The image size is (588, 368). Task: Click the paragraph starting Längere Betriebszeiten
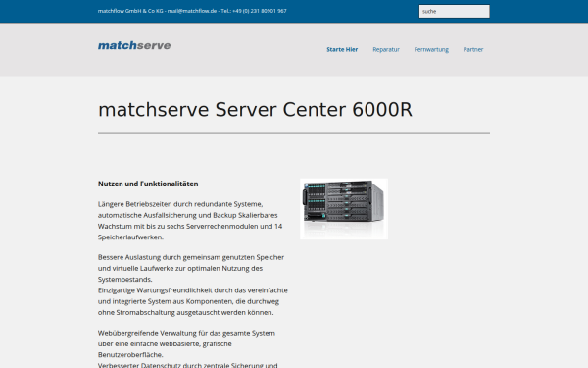[x=190, y=221]
